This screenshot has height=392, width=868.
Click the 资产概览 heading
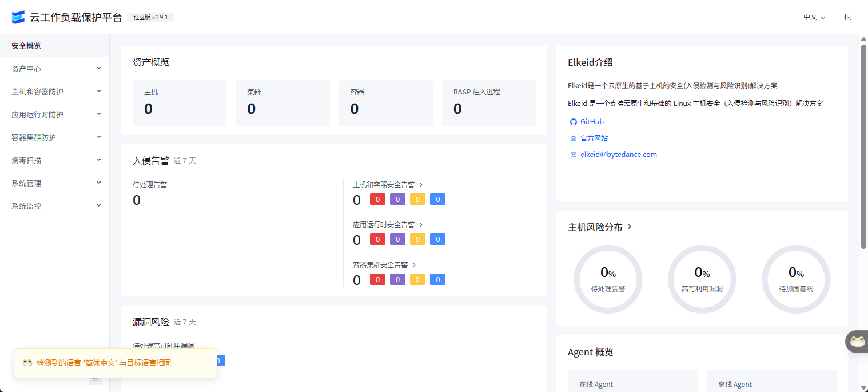151,62
